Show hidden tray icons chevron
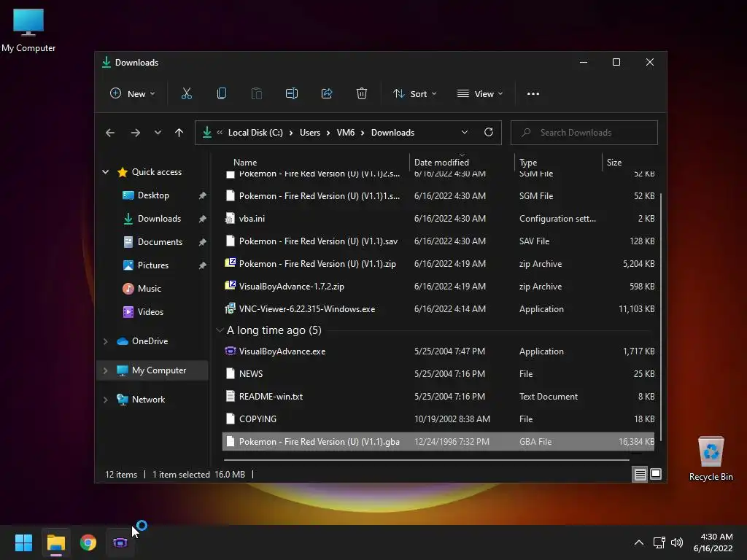 [x=639, y=542]
